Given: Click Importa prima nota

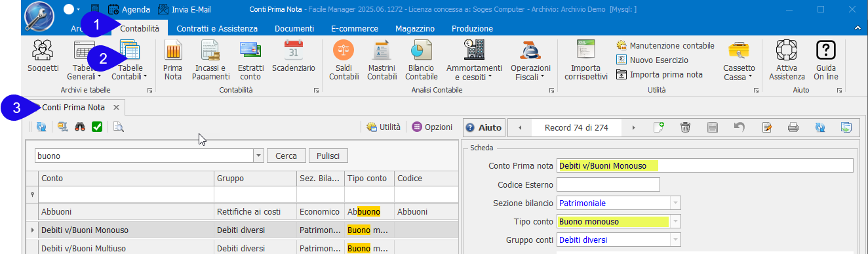Looking at the screenshot, I should [660, 74].
